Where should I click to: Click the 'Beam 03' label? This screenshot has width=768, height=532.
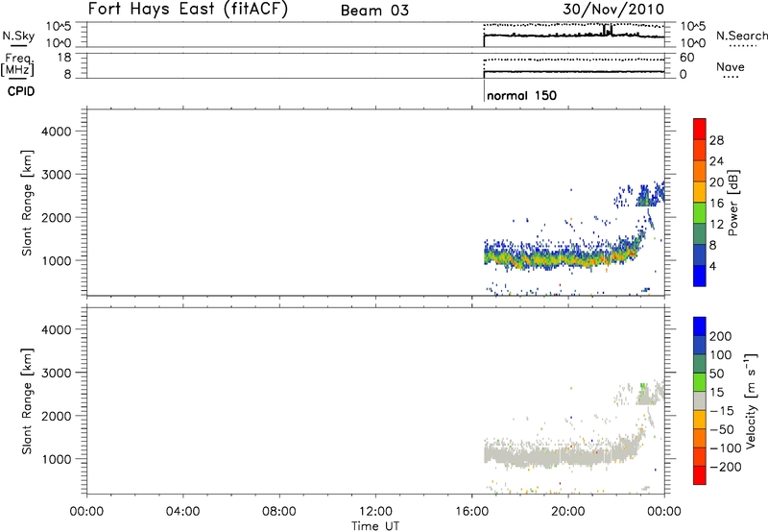tap(374, 11)
